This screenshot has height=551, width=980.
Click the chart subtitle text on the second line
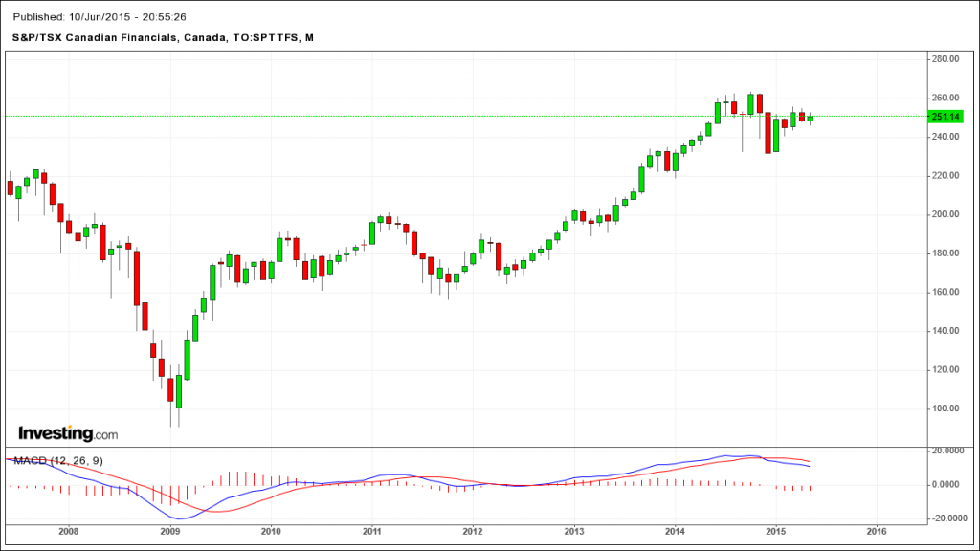pyautogui.click(x=163, y=38)
